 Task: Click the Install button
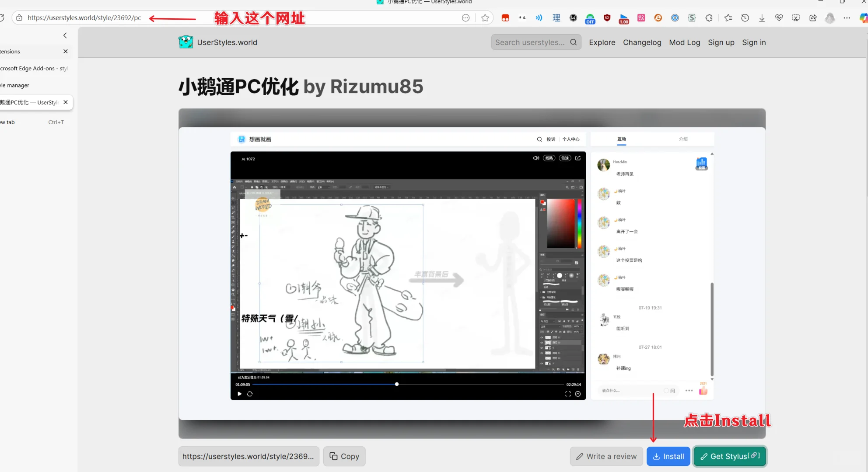[668, 456]
